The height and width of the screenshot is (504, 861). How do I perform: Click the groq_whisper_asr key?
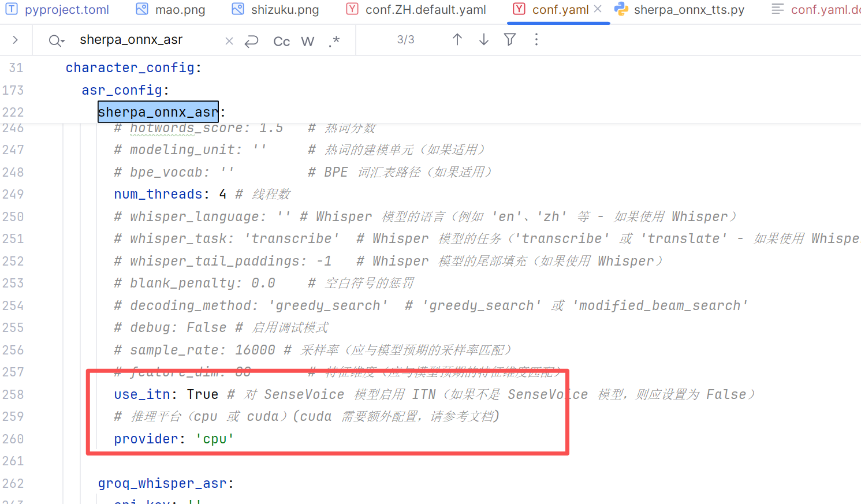[162, 483]
